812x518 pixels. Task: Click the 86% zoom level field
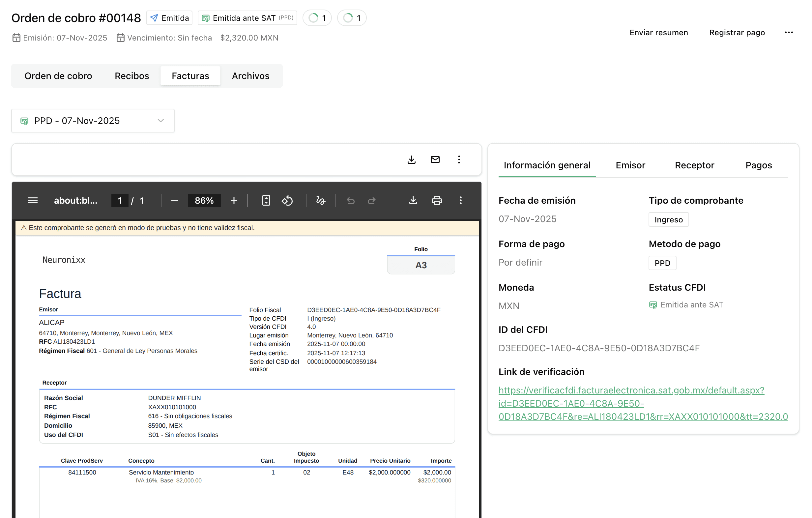pyautogui.click(x=204, y=201)
